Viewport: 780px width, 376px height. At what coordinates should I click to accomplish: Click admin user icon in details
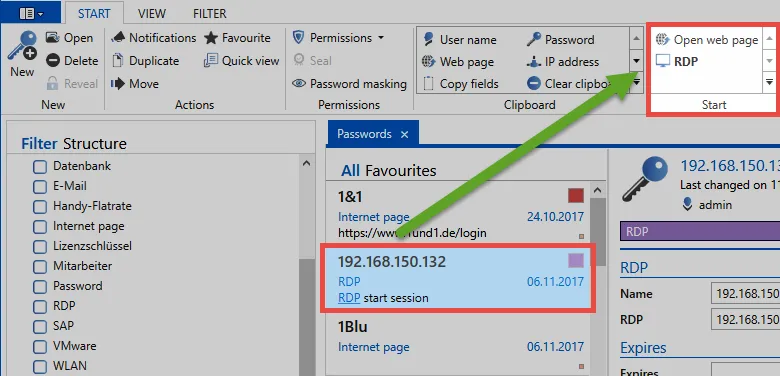pos(687,204)
